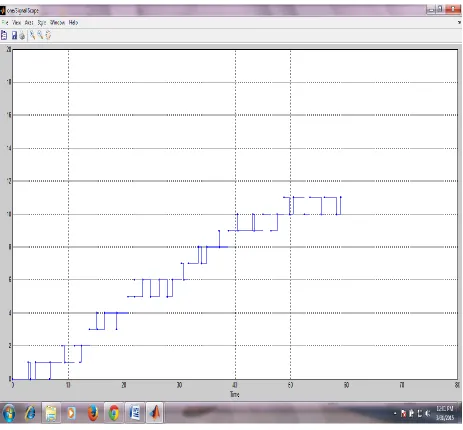This screenshot has width=463, height=430.
Task: Select the zoom out magnifier tool
Action: [40, 35]
